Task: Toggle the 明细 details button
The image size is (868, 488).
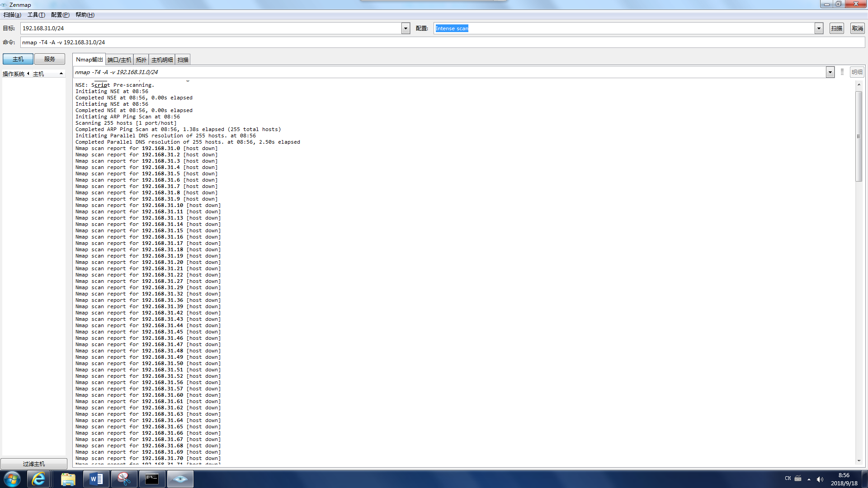Action: tap(857, 72)
